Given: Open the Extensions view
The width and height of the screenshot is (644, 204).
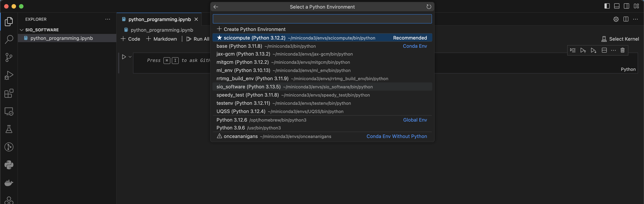Looking at the screenshot, I should pos(9,93).
